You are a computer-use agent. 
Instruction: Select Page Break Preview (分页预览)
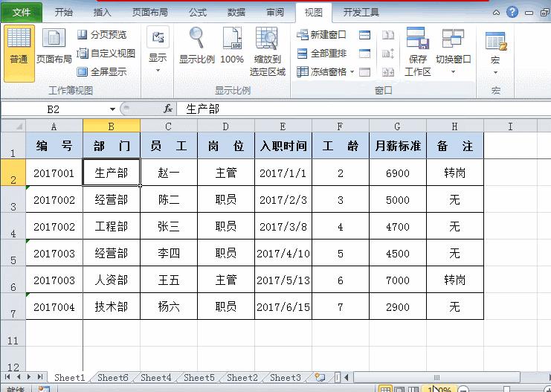(x=102, y=34)
